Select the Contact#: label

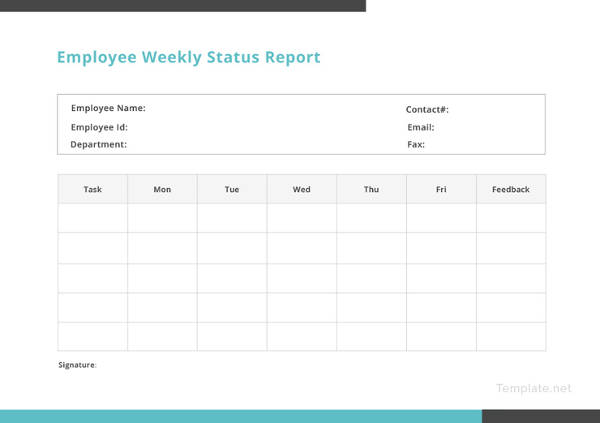click(x=427, y=109)
